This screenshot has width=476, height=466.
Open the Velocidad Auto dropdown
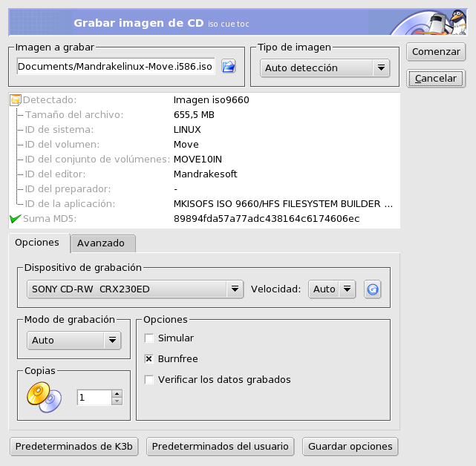pyautogui.click(x=332, y=289)
